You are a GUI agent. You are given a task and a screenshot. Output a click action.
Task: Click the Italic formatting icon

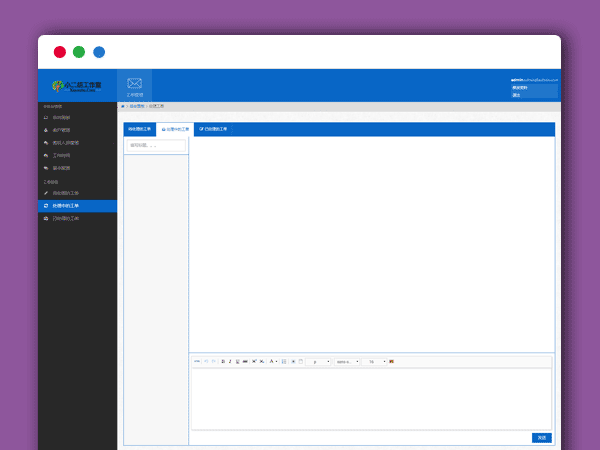pos(230,361)
